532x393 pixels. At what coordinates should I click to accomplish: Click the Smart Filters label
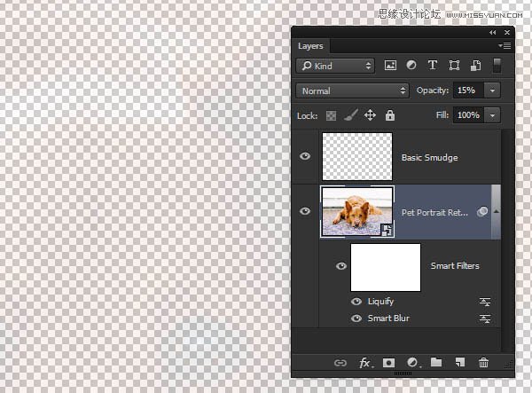click(x=455, y=266)
